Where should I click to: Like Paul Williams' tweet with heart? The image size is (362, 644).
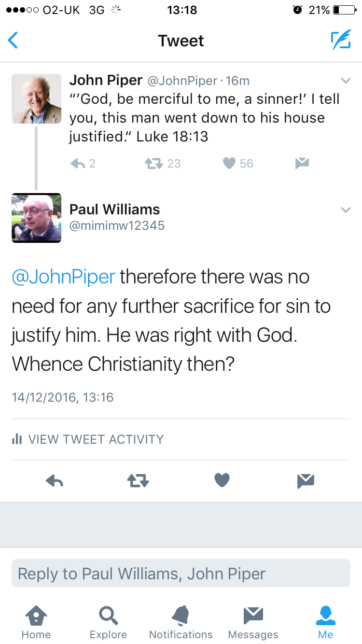[x=222, y=480]
